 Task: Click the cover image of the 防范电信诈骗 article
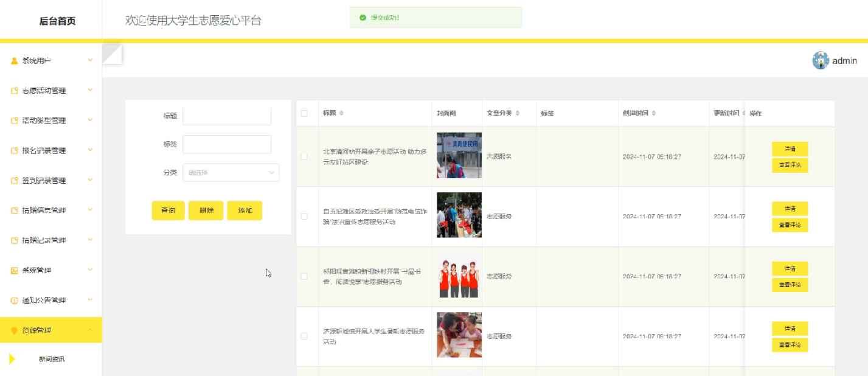tap(459, 215)
